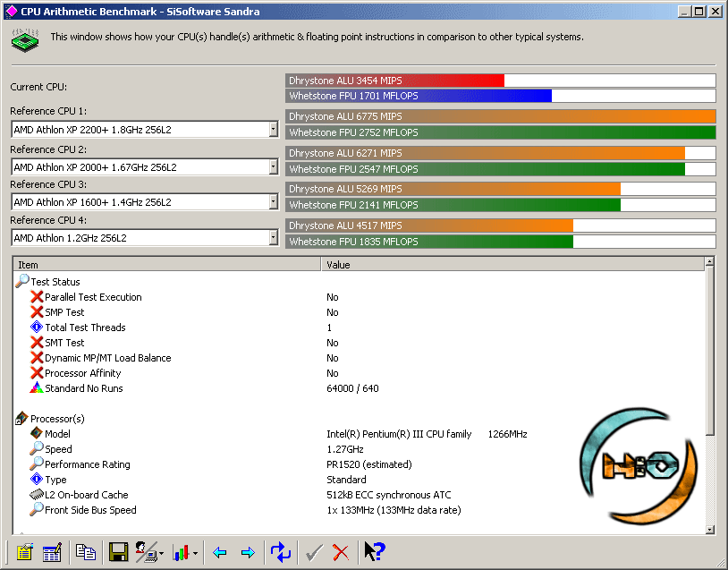The height and width of the screenshot is (570, 728).
Task: Click the Value column header
Action: (x=512, y=264)
